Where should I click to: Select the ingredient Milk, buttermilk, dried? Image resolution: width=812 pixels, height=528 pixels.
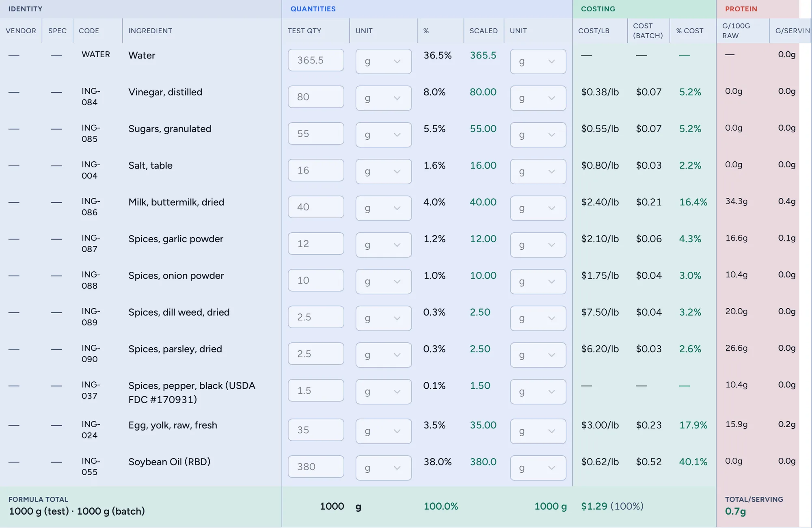coord(176,202)
